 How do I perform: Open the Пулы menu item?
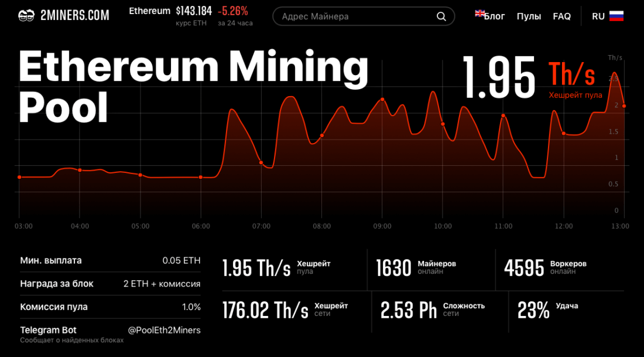pos(529,16)
